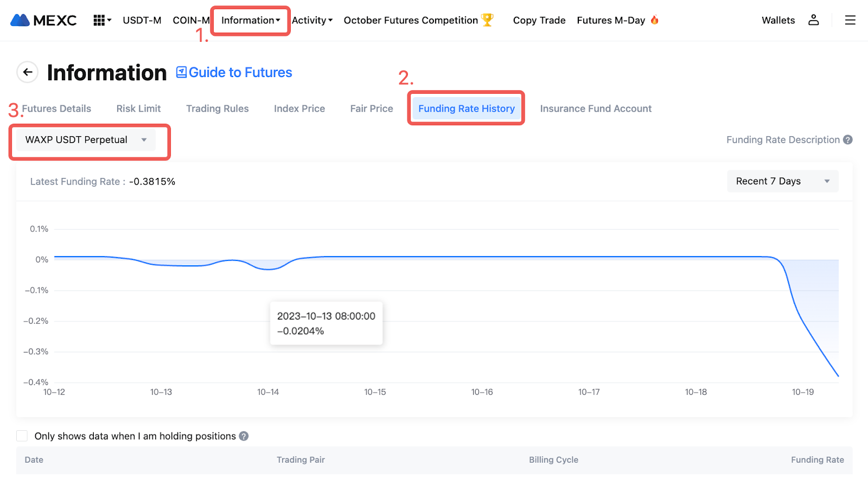The height and width of the screenshot is (485, 868).
Task: Switch to the Funding Rate History tab
Action: coord(466,109)
